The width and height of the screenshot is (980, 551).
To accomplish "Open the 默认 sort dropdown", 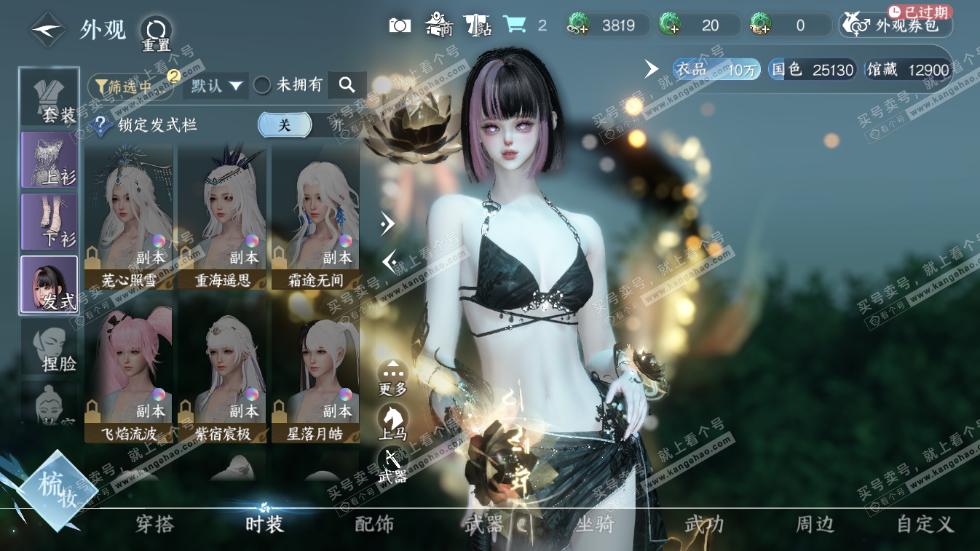I will tap(216, 86).
